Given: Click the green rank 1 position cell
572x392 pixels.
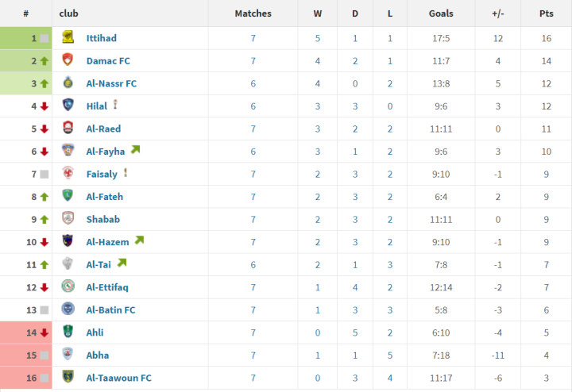Looking at the screenshot, I should point(26,38).
